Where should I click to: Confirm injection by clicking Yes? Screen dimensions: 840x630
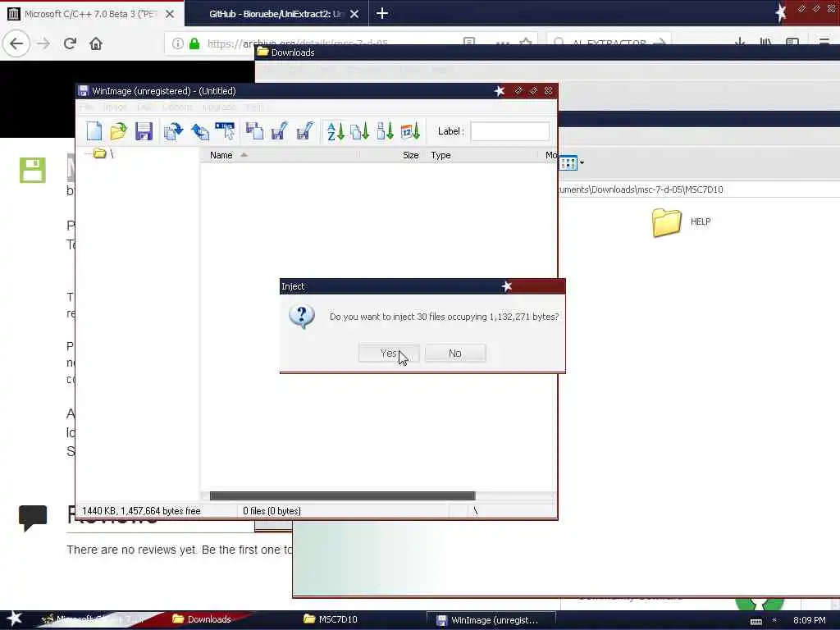coord(388,353)
